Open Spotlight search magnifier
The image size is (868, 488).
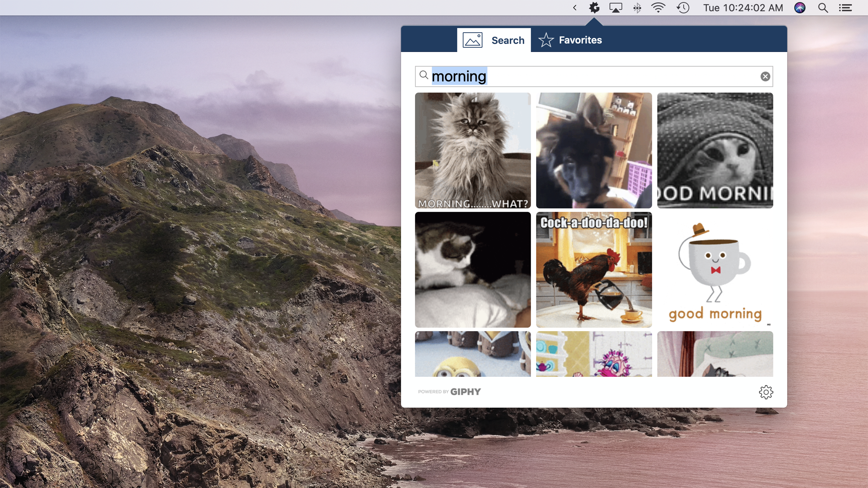pos(823,8)
